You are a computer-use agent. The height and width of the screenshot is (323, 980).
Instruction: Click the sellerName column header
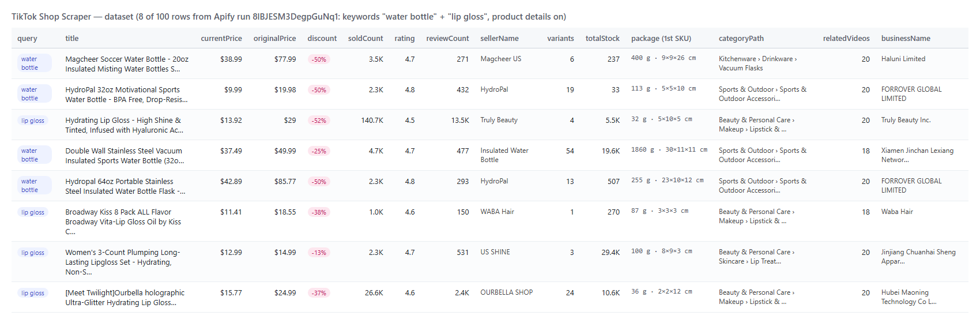coord(499,39)
